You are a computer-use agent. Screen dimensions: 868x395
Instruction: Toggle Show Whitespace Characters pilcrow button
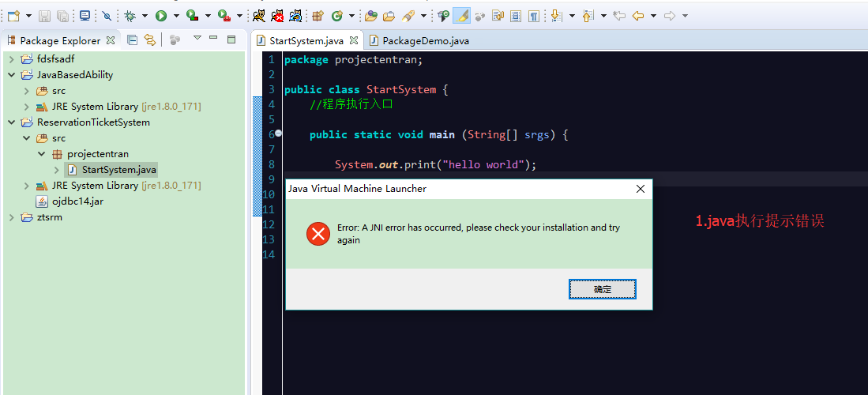click(x=534, y=16)
